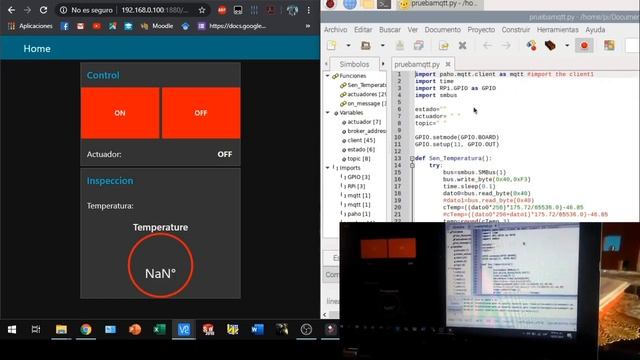Image resolution: width=640 pixels, height=360 pixels.
Task: Navigate forward with the right arrow in Geany
Action: click(506, 45)
